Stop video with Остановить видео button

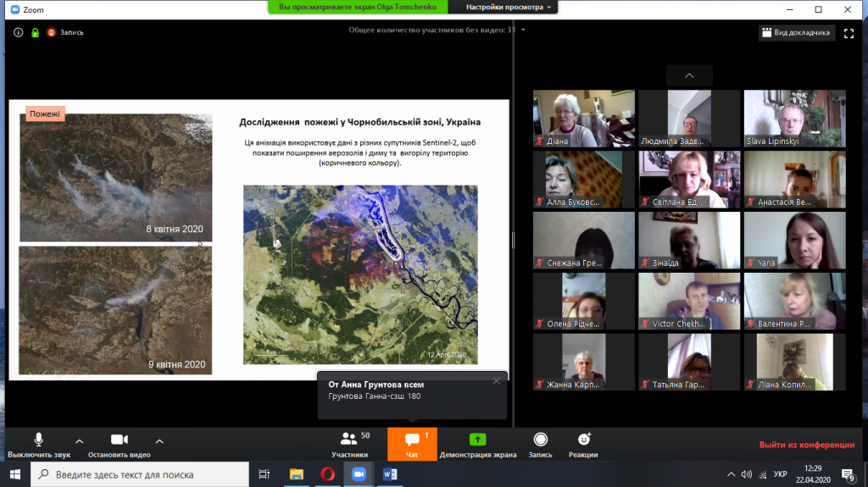coord(119,445)
